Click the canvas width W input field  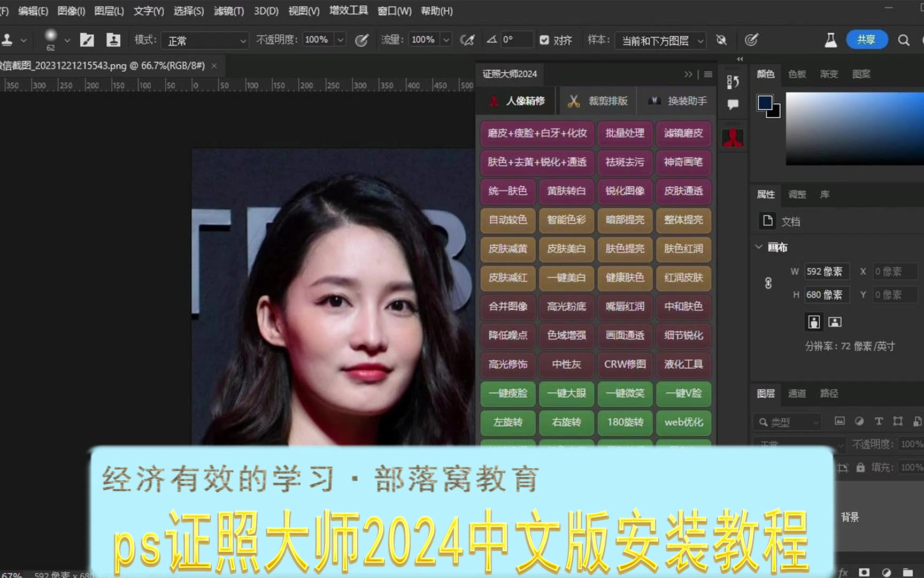(827, 271)
